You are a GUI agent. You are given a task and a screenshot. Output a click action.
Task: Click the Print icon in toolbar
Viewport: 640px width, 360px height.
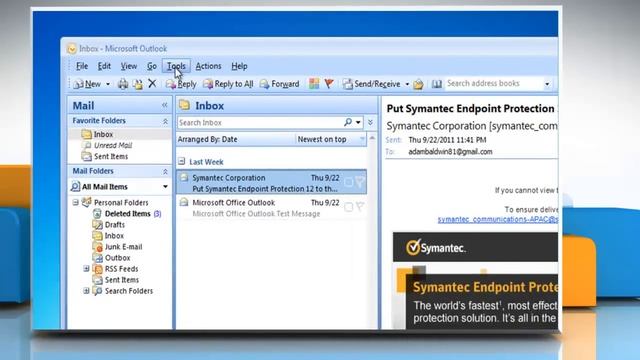[123, 84]
